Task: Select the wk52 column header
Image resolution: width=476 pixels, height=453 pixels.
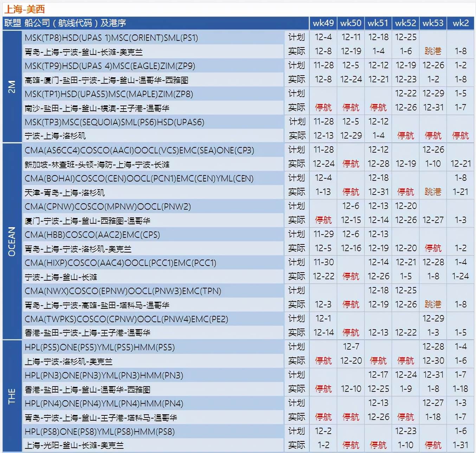Action: 405,23
